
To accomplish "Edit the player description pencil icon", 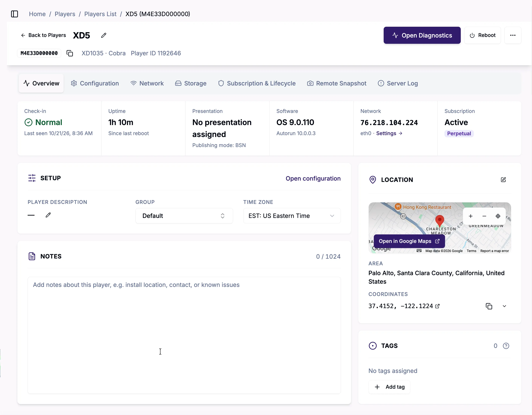I will coord(48,215).
